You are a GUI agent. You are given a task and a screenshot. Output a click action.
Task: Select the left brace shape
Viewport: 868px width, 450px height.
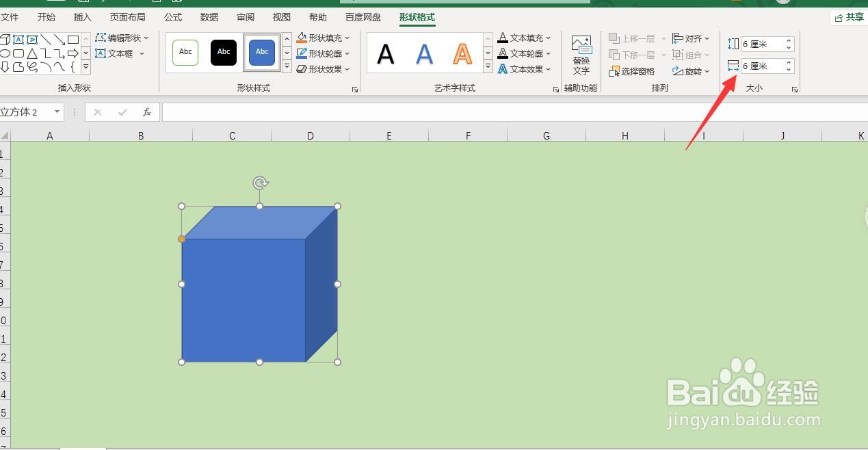coord(73,66)
